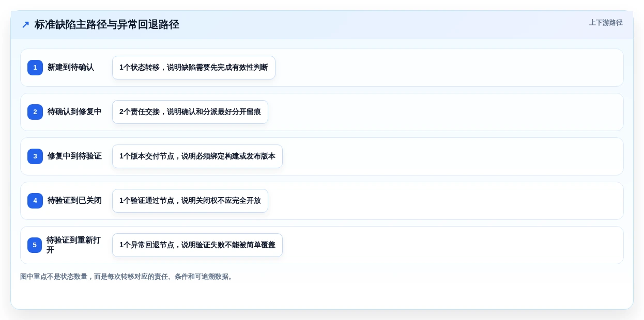Viewport: 644px width, 320px height.
Task: Click step badge 3 for 修复中到待验证
Action: [x=35, y=156]
